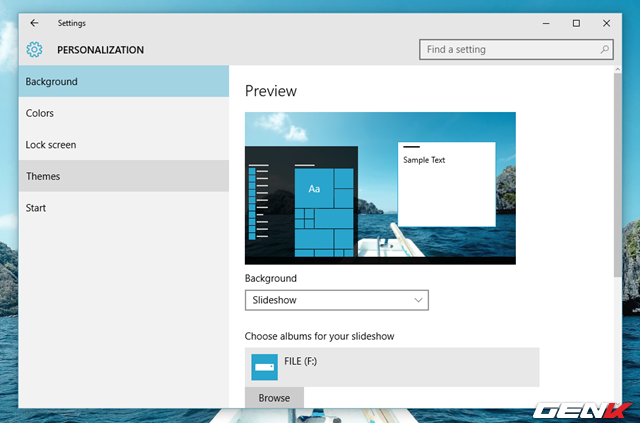
Task: Go back with the arrow in Settings
Action: 34,23
